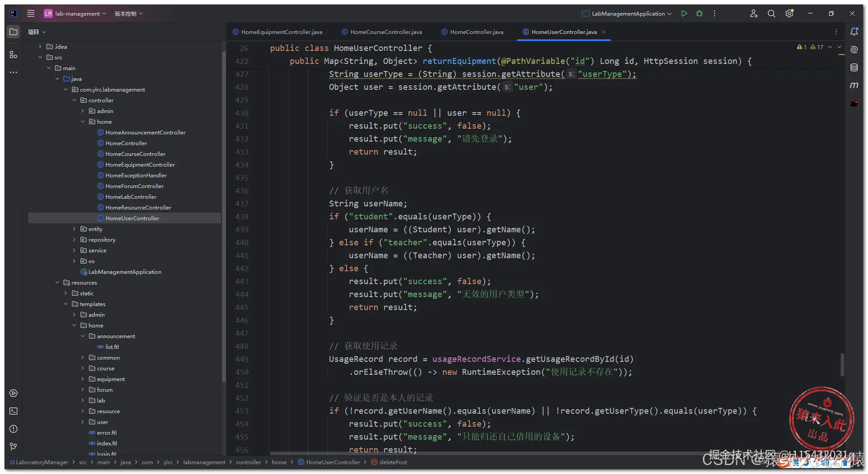The image size is (868, 474).
Task: Click the usageRecordService field reference
Action: click(476, 359)
